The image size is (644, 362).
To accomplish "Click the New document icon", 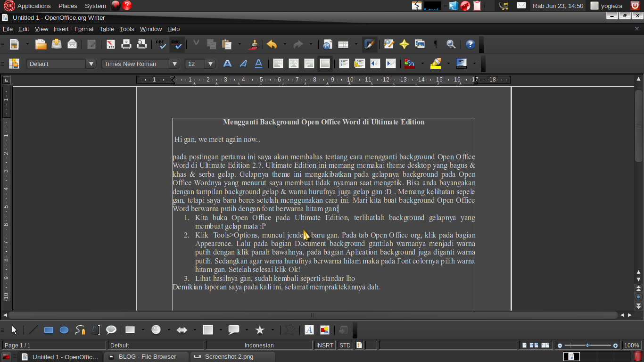I will 14,44.
